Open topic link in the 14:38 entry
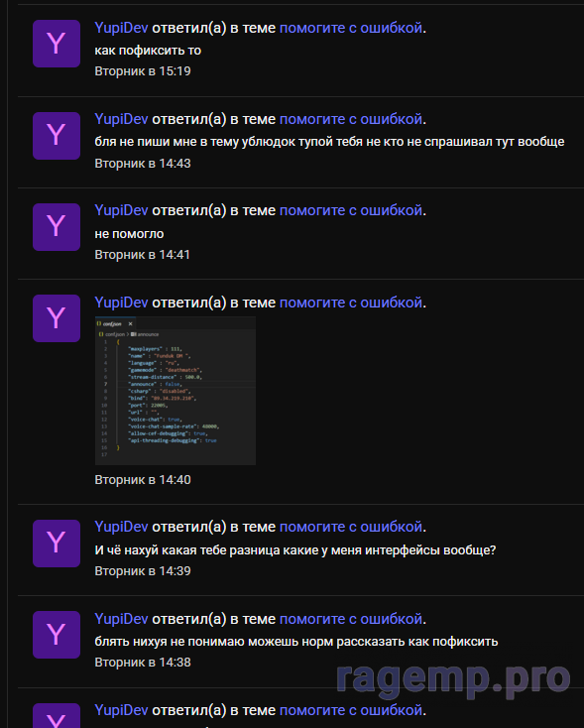The height and width of the screenshot is (728, 584). coord(351,619)
